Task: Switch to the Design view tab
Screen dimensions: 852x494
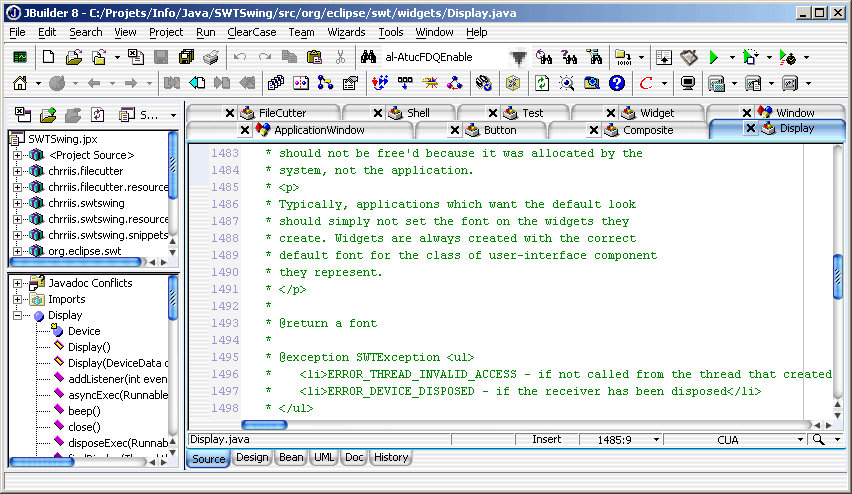Action: (252, 457)
